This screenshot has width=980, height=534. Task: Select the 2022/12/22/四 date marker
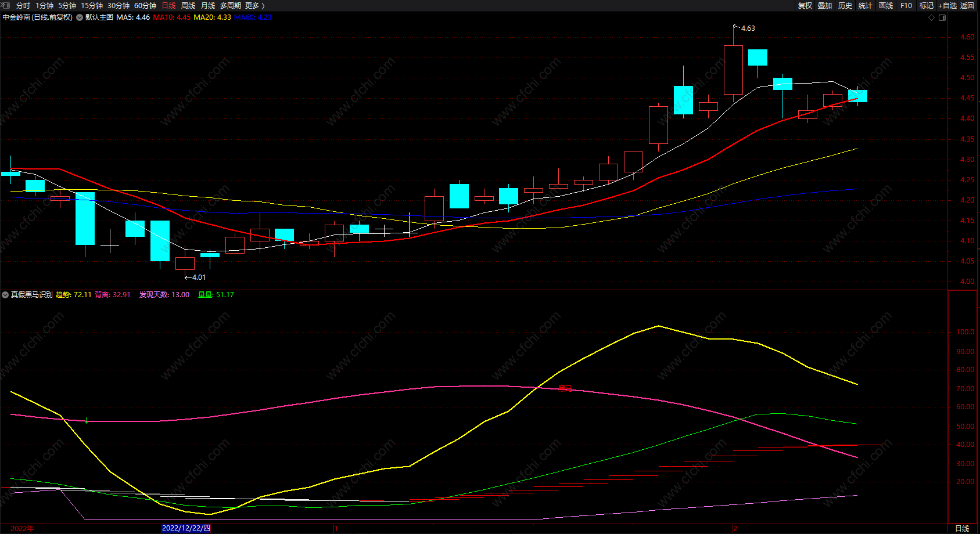coord(186,528)
